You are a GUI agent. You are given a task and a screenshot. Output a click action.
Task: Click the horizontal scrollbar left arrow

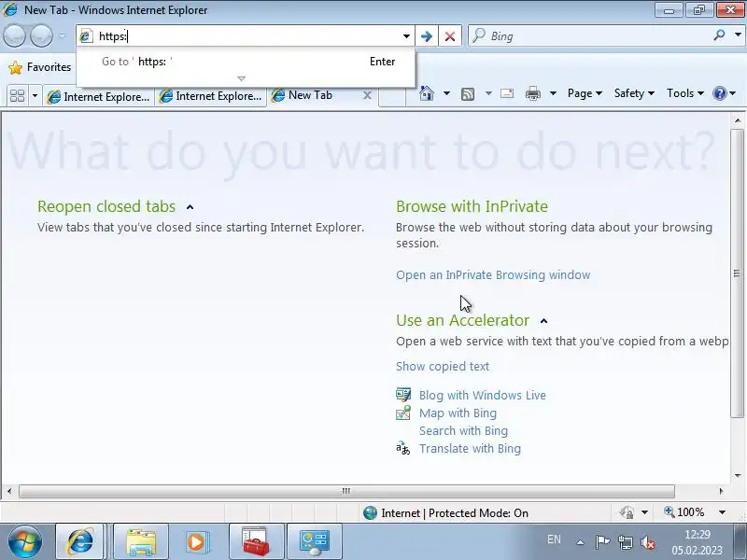click(x=9, y=491)
